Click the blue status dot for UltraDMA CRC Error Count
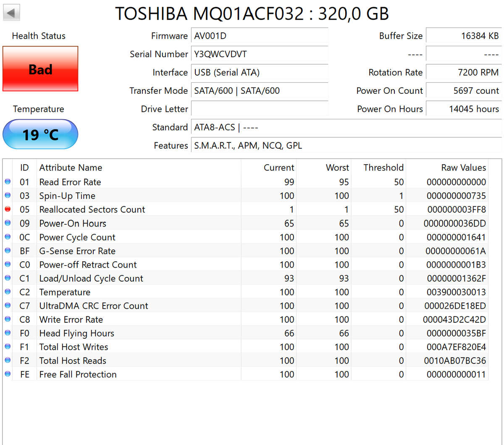504x445 pixels. pyautogui.click(x=8, y=305)
